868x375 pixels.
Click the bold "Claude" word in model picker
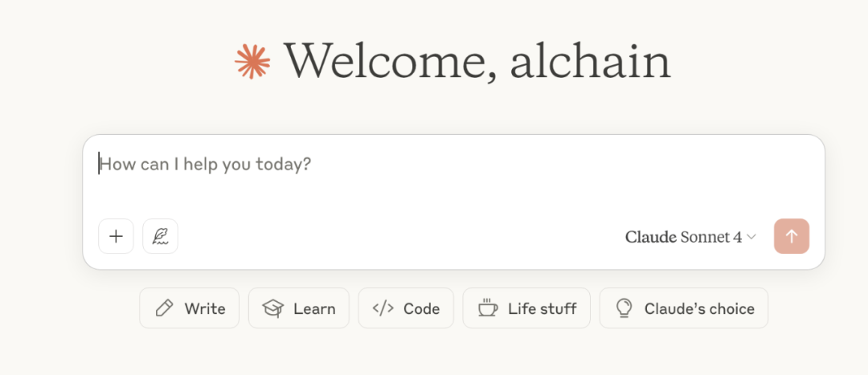(x=650, y=237)
